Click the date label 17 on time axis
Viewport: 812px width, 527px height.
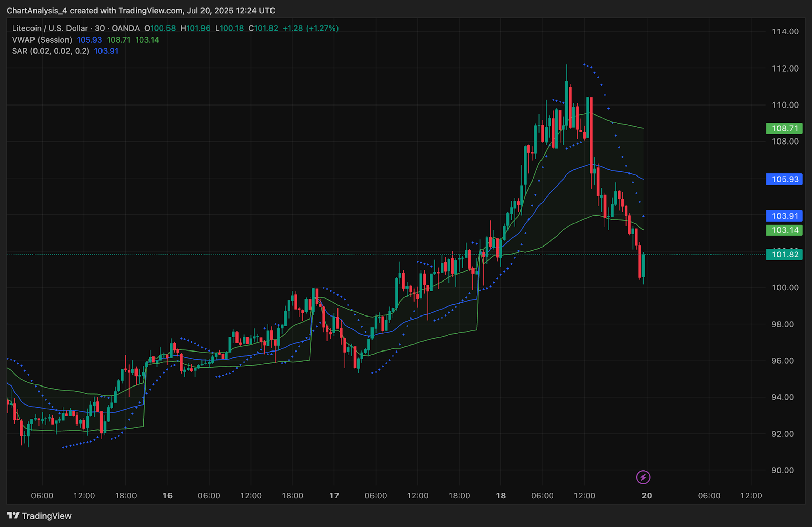334,496
